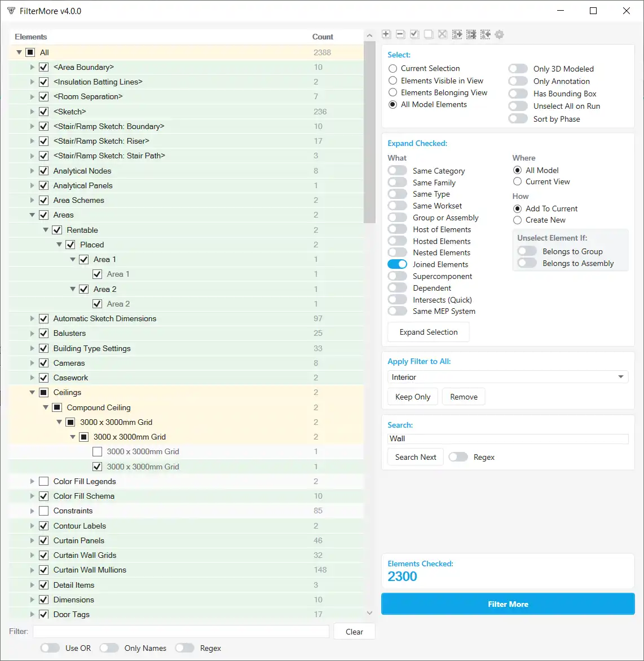644x661 pixels.
Task: Select the Current Selection radio button
Action: tap(393, 68)
